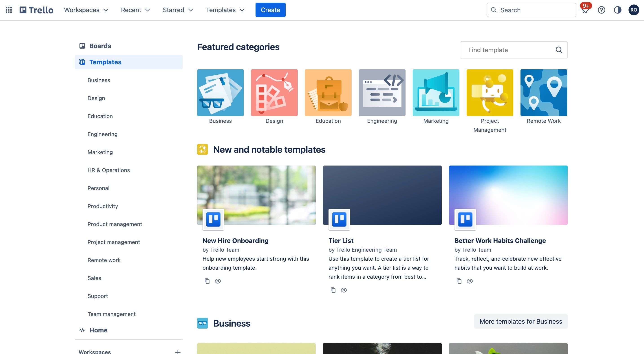This screenshot has height=354, width=644.
Task: Copy the Tier List template
Action: coord(333,290)
